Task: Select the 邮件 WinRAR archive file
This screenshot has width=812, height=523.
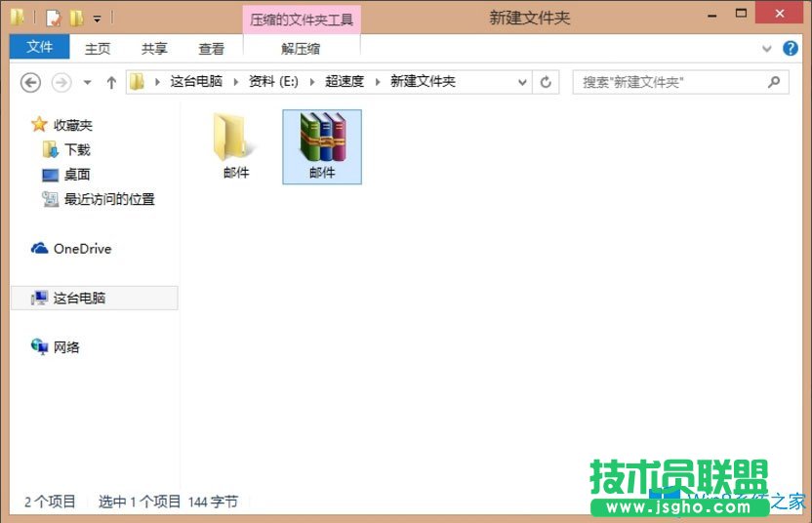Action: tap(322, 146)
